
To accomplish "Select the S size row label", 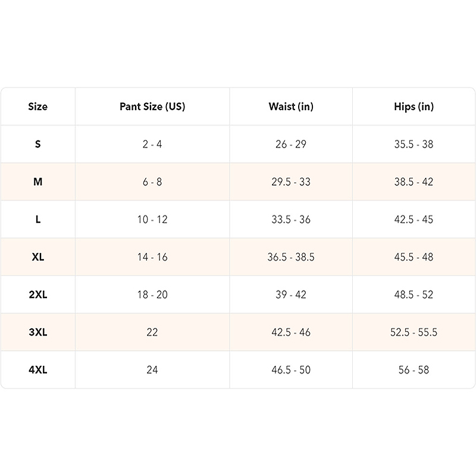I will [x=37, y=145].
